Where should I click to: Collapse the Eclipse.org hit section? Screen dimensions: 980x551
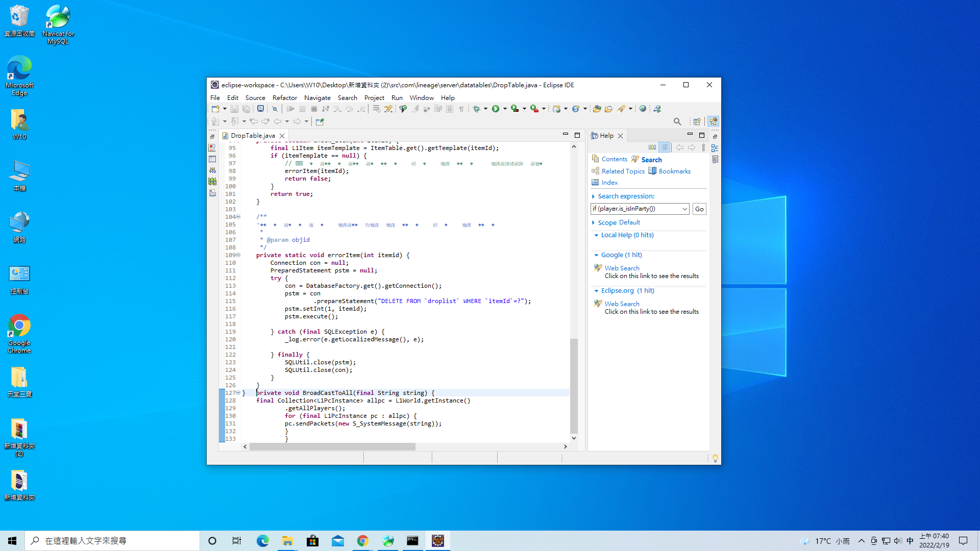pos(596,291)
